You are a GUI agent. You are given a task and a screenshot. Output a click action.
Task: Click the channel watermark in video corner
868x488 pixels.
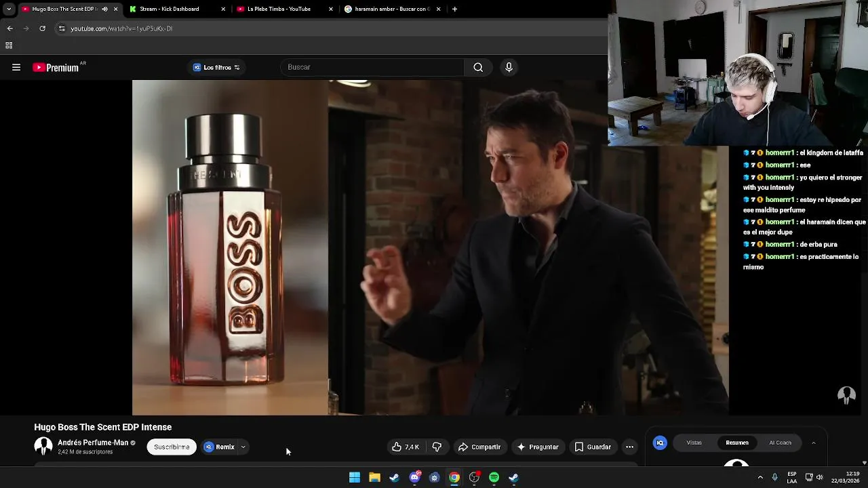pyautogui.click(x=846, y=394)
